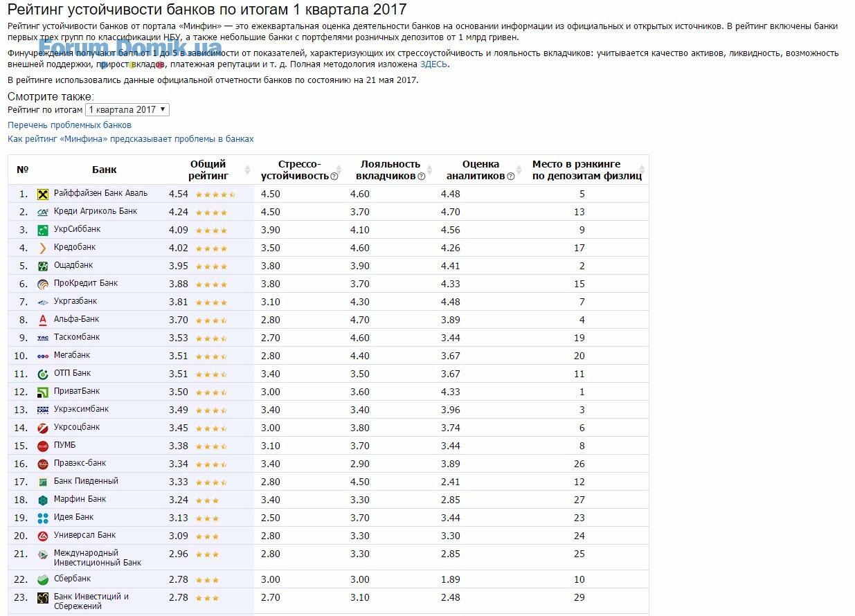Click the red Укрсоцбанк logo icon
Screen dimensions: 855x616
43,428
